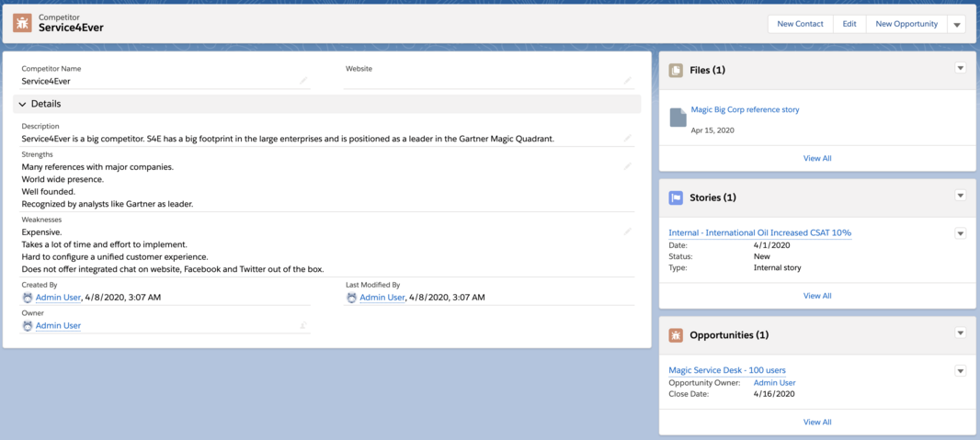The image size is (980, 440).
Task: Open the Files panel dropdown menu
Action: pyautogui.click(x=960, y=68)
